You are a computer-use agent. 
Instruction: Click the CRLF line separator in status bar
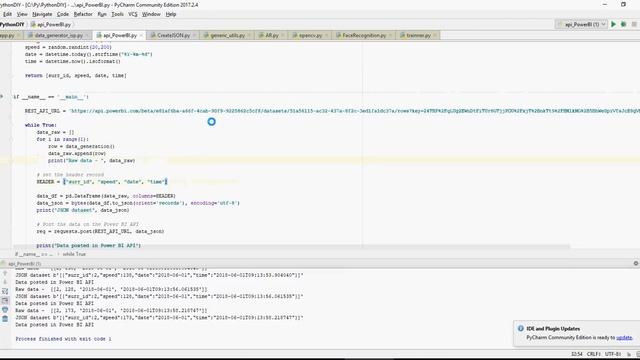click(593, 354)
